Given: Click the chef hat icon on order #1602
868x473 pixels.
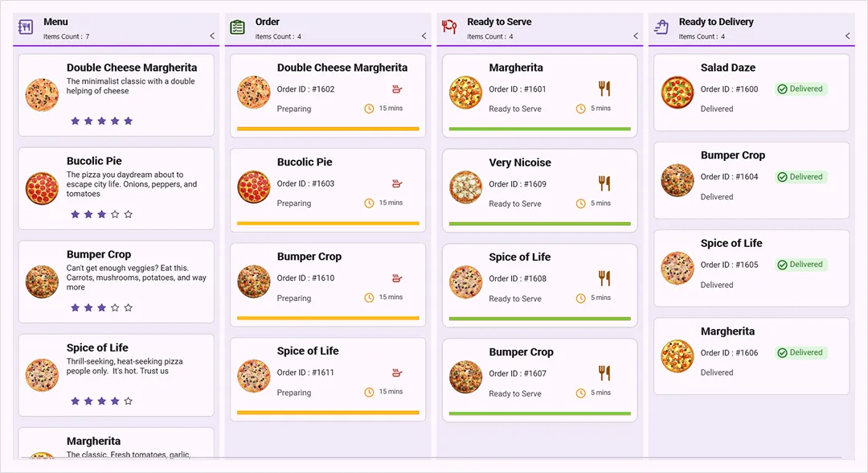Looking at the screenshot, I should [397, 88].
